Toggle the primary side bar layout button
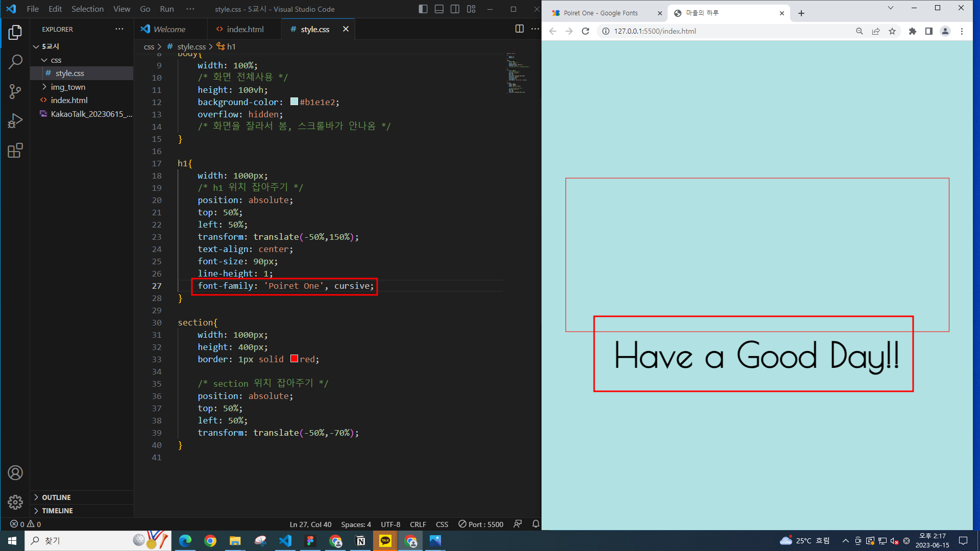 pyautogui.click(x=423, y=9)
